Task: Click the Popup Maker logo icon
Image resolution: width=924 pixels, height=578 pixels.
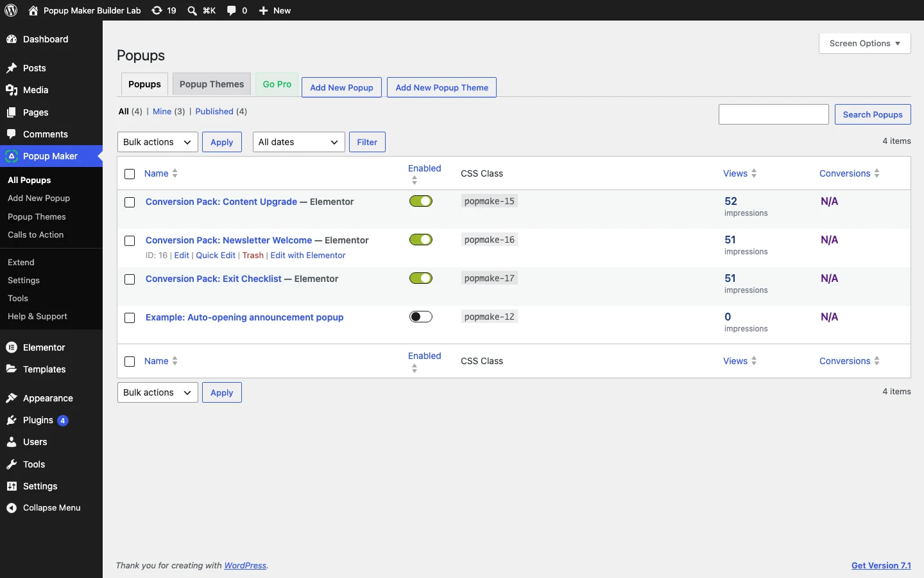Action: [x=12, y=156]
